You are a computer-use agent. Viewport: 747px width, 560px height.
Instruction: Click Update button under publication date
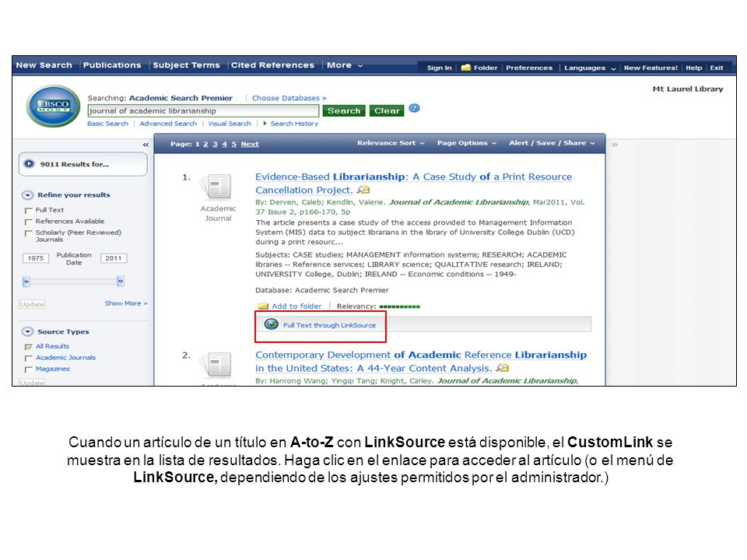[32, 304]
